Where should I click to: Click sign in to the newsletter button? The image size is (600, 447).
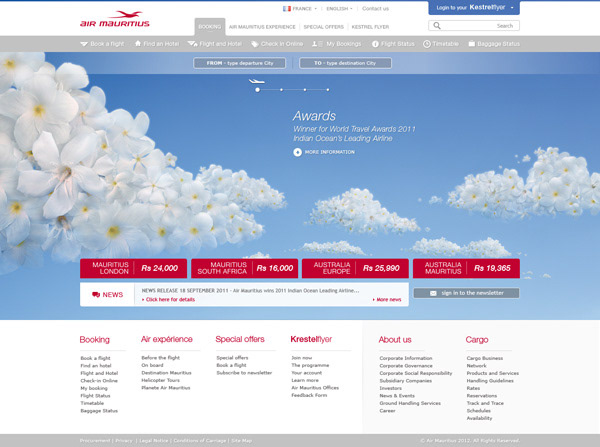[x=466, y=293]
